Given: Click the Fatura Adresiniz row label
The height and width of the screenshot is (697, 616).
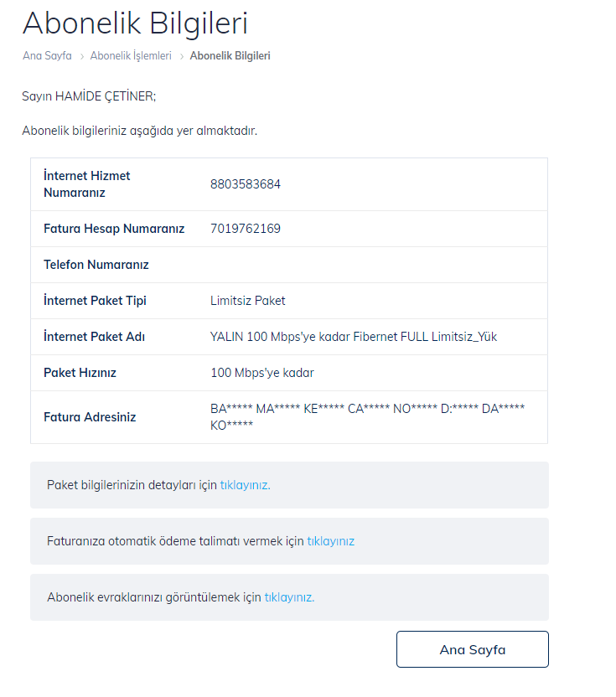Looking at the screenshot, I should 90,417.
